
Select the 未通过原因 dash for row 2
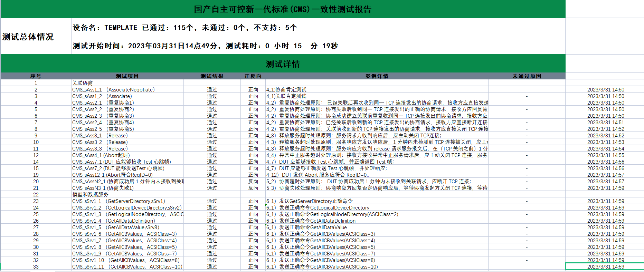pos(527,89)
